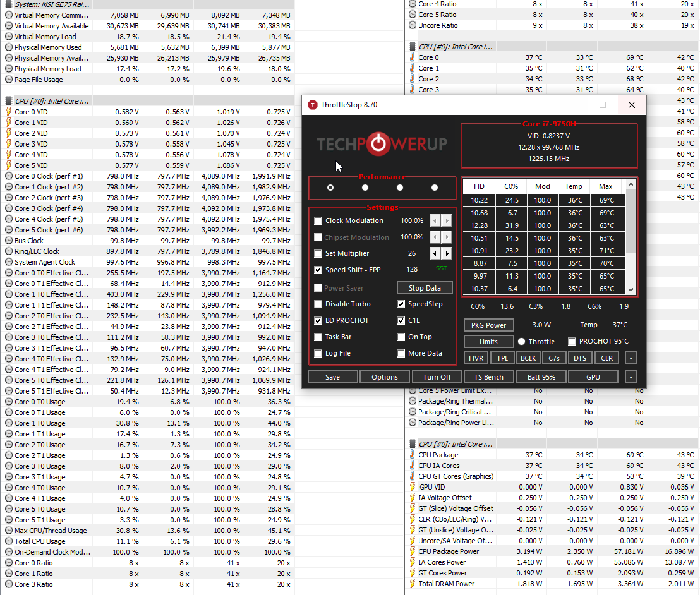The width and height of the screenshot is (700, 595).
Task: Click the thermometer icon beside Core 0 temperature
Action: pos(412,57)
